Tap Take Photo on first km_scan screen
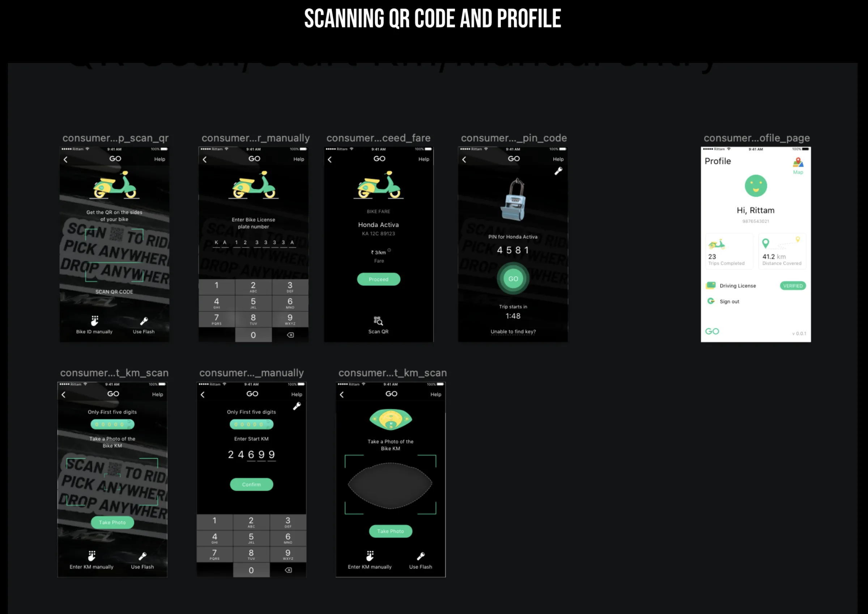The width and height of the screenshot is (868, 614). coord(112,523)
